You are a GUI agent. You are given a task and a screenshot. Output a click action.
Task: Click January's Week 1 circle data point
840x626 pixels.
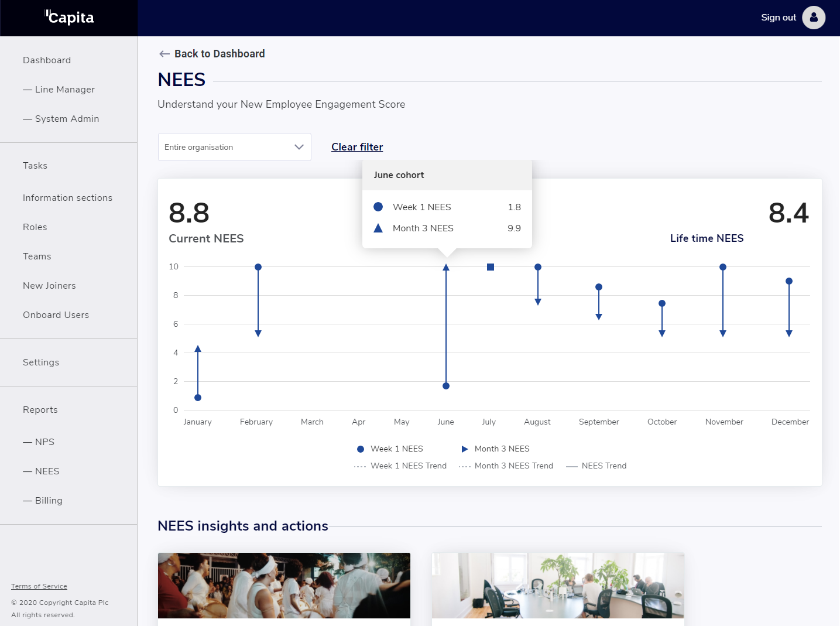point(198,398)
